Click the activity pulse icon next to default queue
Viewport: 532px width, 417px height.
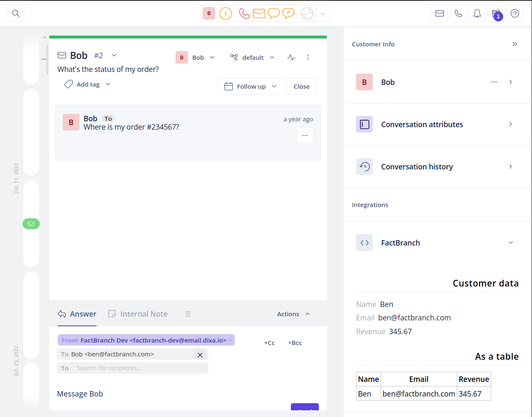[x=291, y=57]
